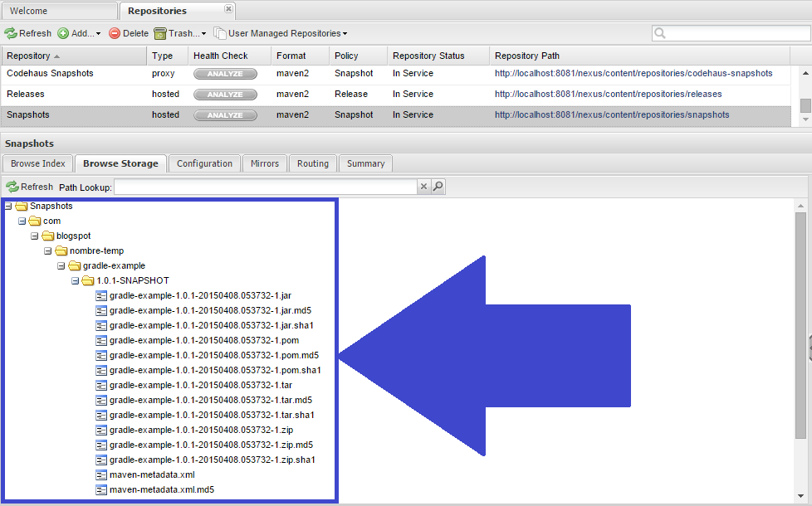Sort by the Repository Status column header
Viewport: 812px width, 506px height.
click(x=438, y=56)
